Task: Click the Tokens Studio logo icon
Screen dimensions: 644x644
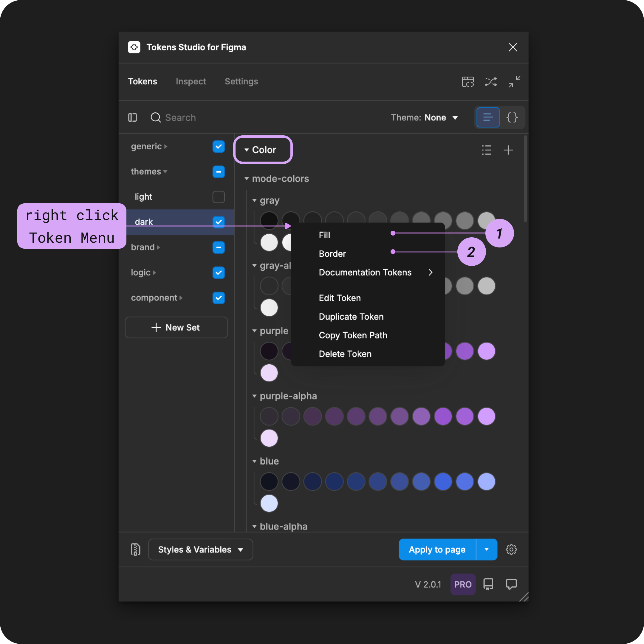Action: click(134, 47)
